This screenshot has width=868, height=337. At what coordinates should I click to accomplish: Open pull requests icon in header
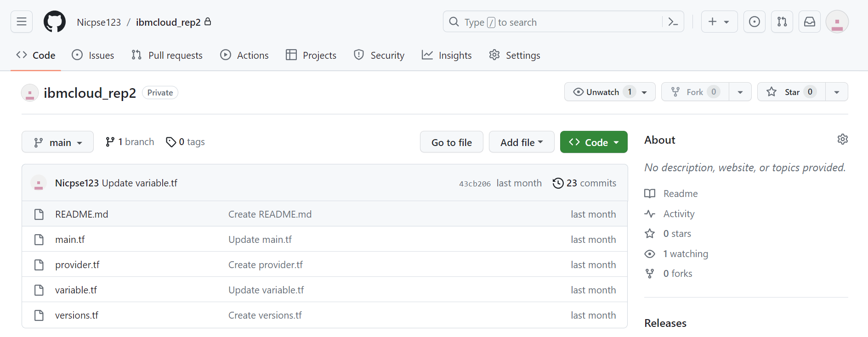point(782,22)
